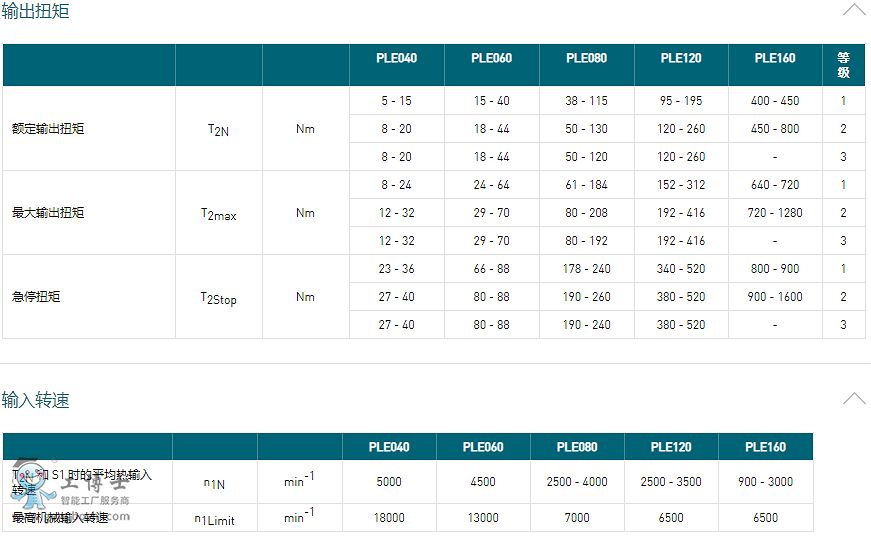Click the T2max symbol cell
871x536 pixels.
click(218, 214)
